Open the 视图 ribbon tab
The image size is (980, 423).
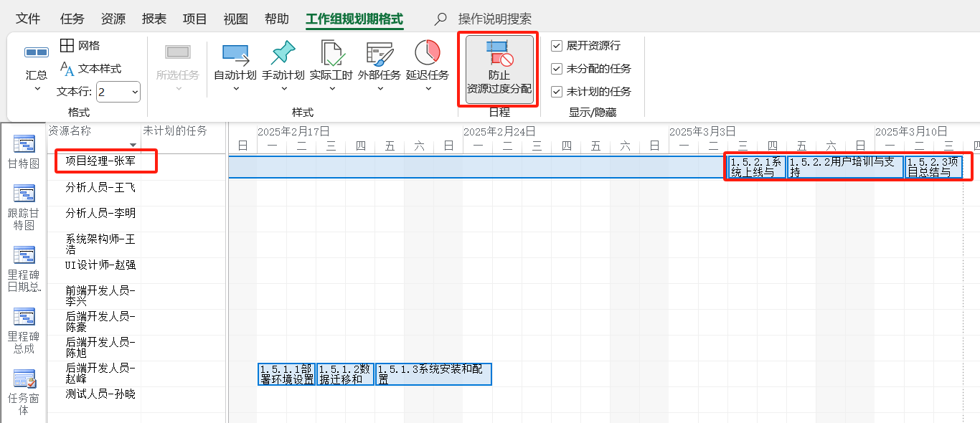[236, 19]
